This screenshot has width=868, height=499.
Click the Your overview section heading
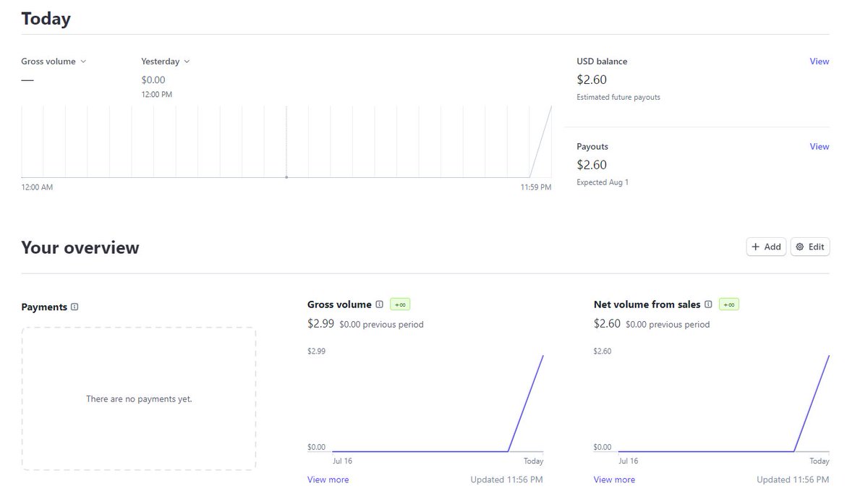click(x=80, y=247)
